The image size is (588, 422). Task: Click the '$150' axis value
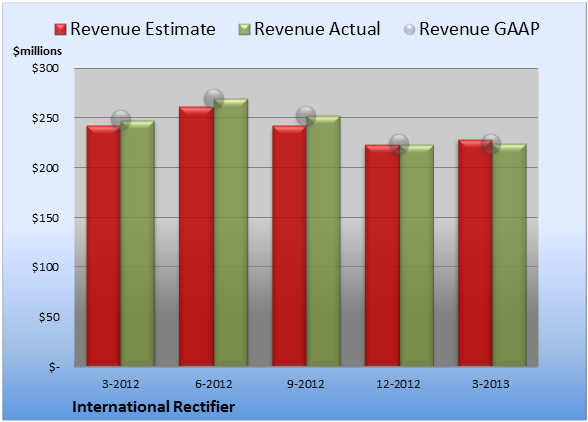pos(45,218)
